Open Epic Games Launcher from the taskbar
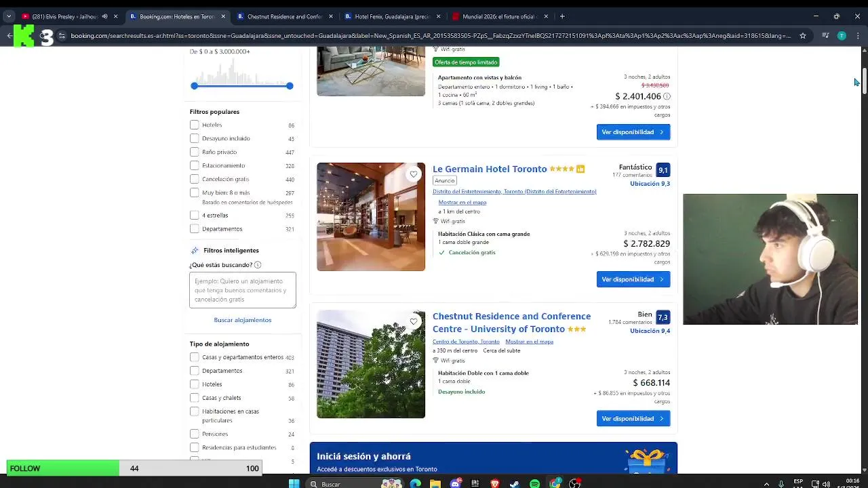Viewport: 868px width, 488px height. click(x=475, y=483)
